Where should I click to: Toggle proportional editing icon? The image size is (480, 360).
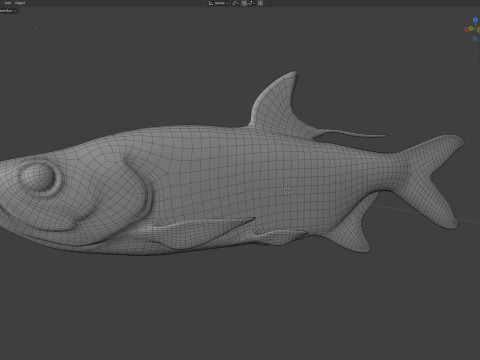pyautogui.click(x=260, y=3)
